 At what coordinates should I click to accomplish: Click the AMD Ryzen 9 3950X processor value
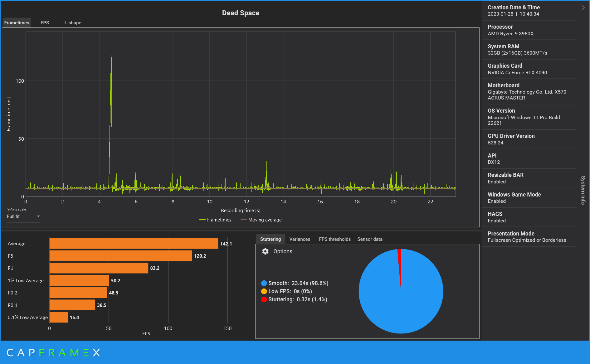tap(510, 34)
